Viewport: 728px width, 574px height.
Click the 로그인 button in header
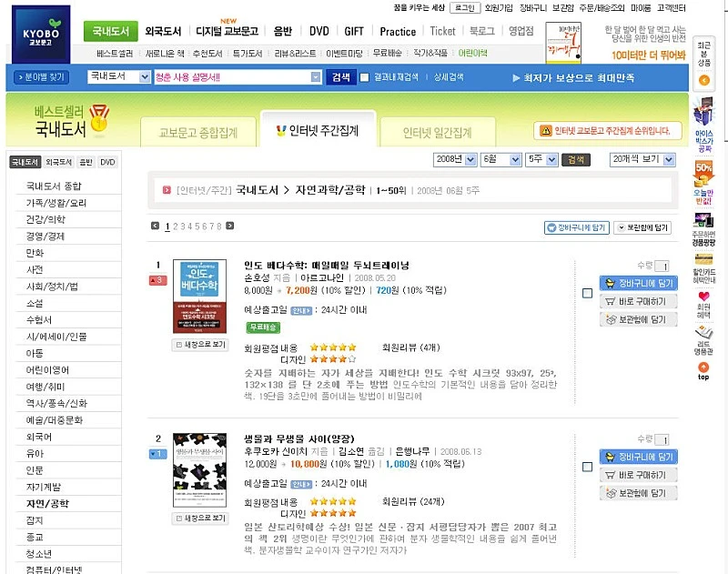click(465, 8)
